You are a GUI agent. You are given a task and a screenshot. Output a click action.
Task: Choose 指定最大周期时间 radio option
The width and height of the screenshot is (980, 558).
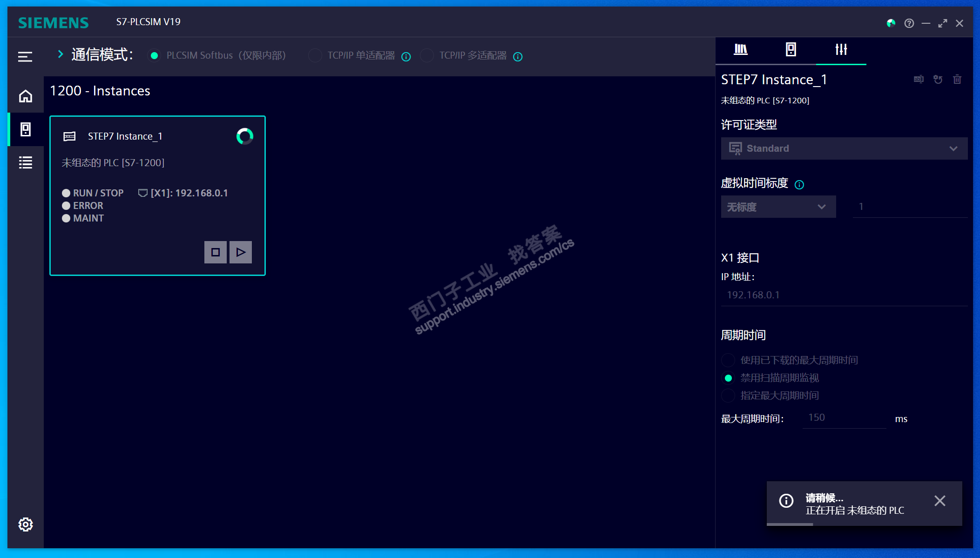pos(728,396)
